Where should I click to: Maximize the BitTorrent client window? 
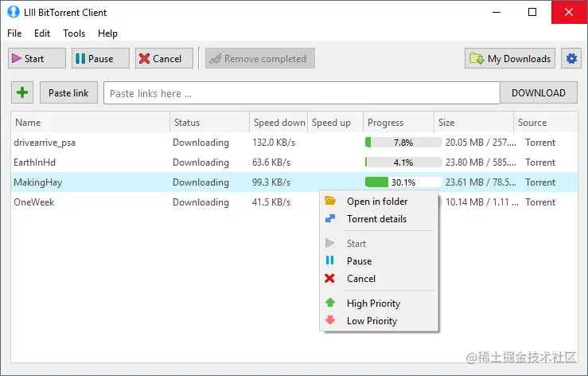532,12
